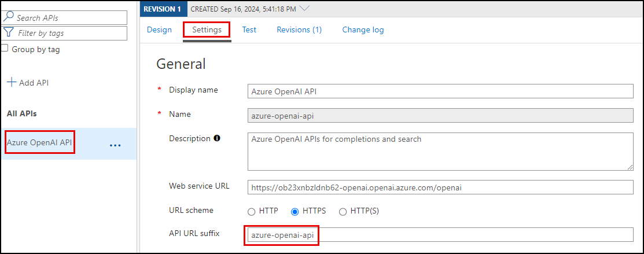Switch to the Test tab
The image size is (644, 254).
click(x=249, y=30)
